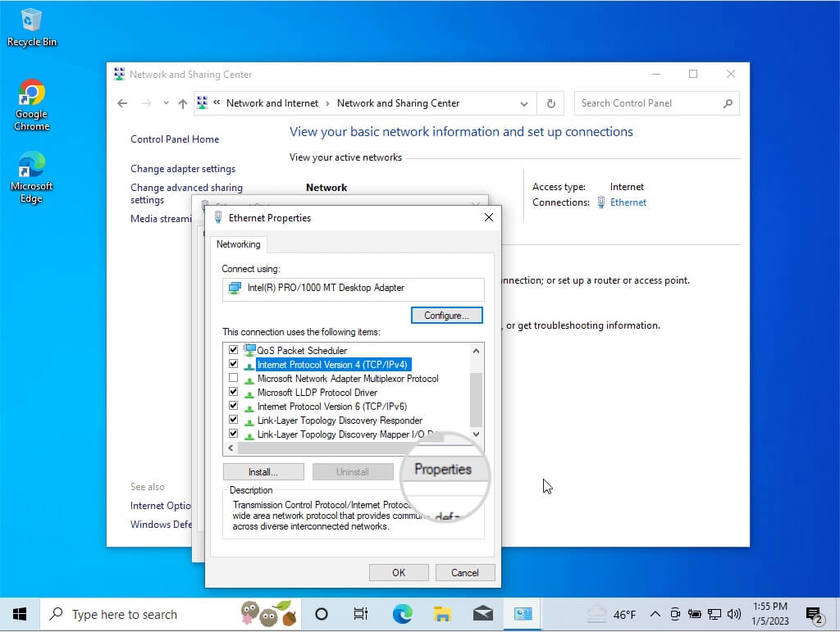Click the list vertical scrollbar thumb

point(476,399)
